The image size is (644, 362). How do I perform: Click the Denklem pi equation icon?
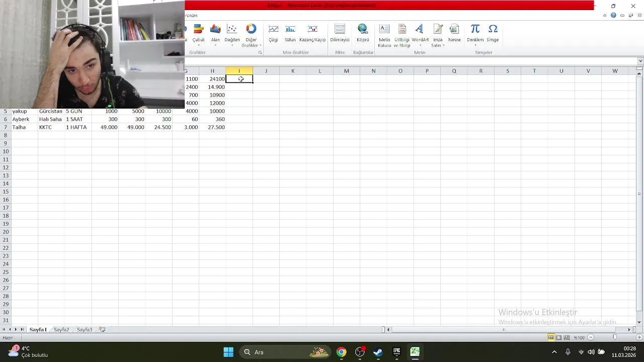pyautogui.click(x=475, y=29)
